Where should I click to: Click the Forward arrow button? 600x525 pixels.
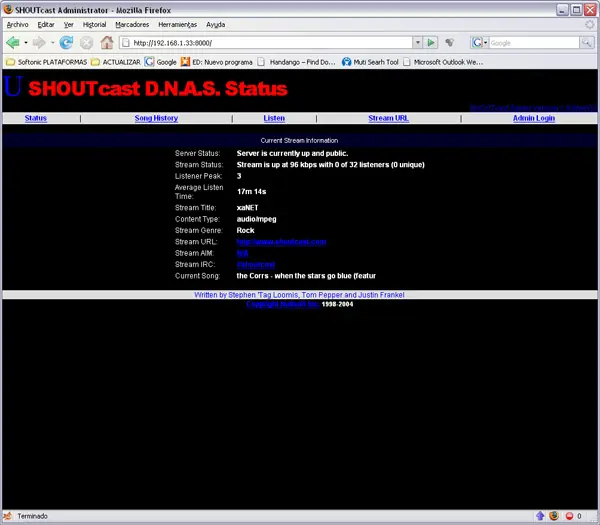[x=39, y=42]
